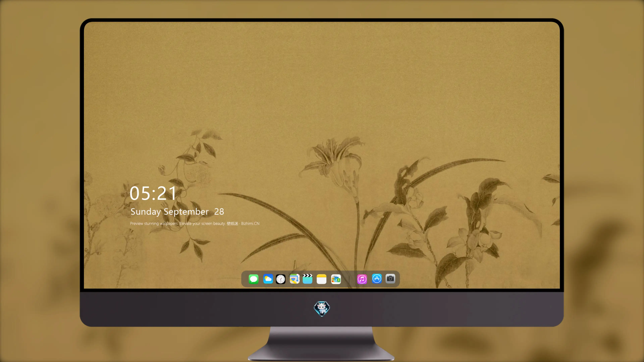Open the Maps app in dock
The width and height of the screenshot is (644, 362).
pos(294,279)
